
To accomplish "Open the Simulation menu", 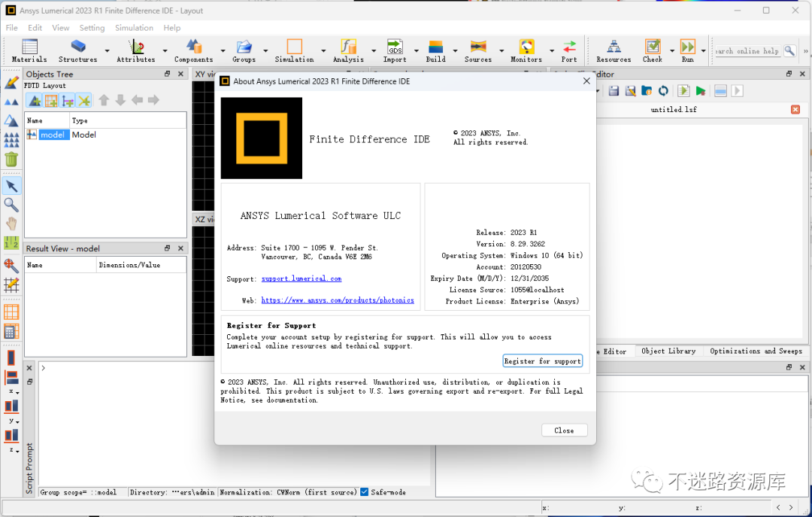I will [134, 28].
